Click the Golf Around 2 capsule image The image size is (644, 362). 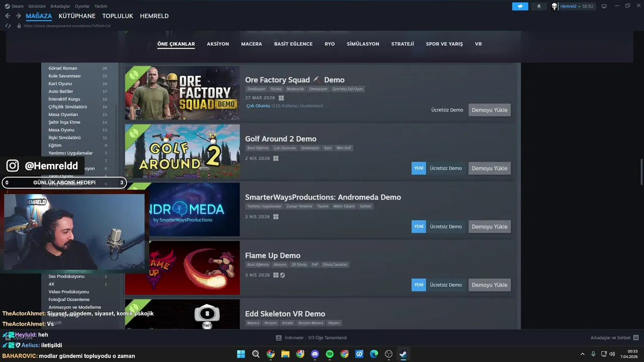click(183, 151)
